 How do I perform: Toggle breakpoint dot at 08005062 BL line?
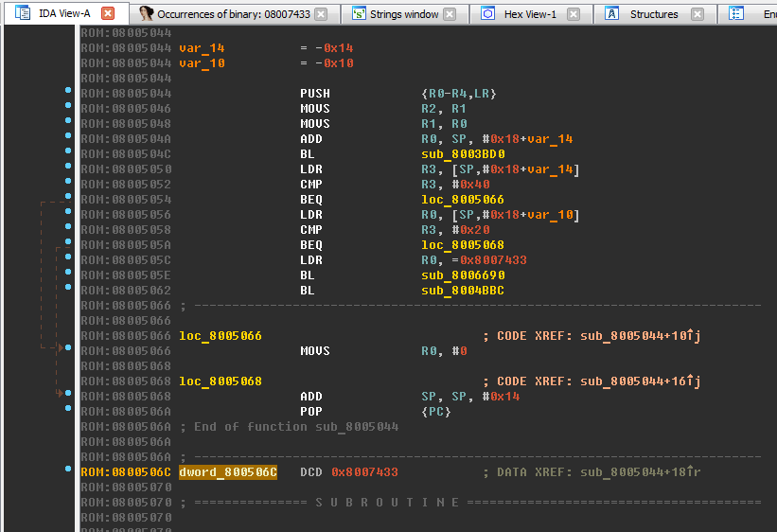[x=68, y=287]
